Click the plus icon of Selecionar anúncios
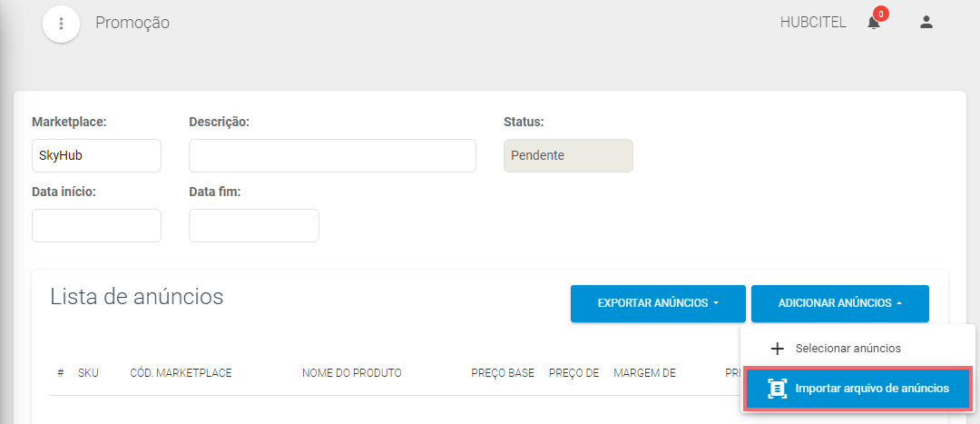 click(x=777, y=349)
